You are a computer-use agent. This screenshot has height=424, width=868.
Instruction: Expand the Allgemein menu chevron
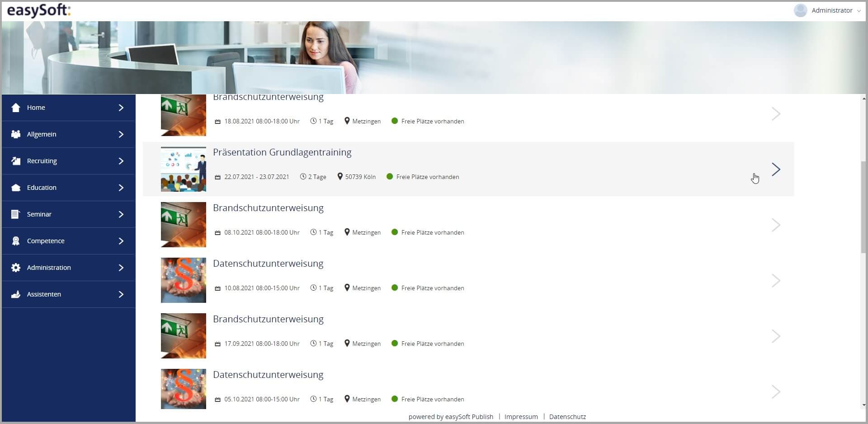[x=121, y=134]
